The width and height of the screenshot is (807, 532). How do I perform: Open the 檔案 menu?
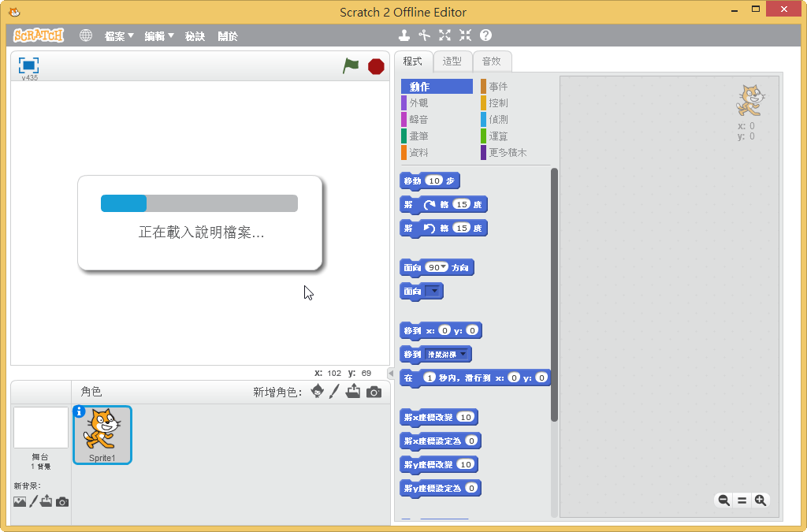(119, 36)
